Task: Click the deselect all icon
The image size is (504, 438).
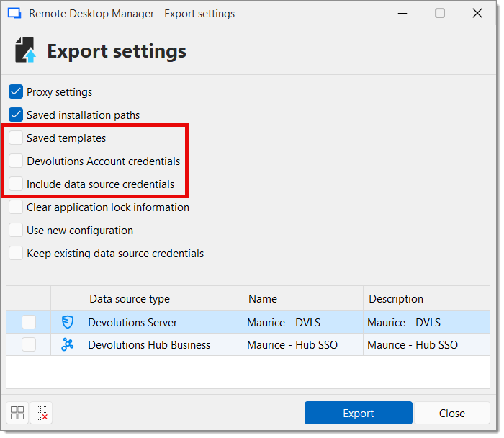Action: (41, 413)
